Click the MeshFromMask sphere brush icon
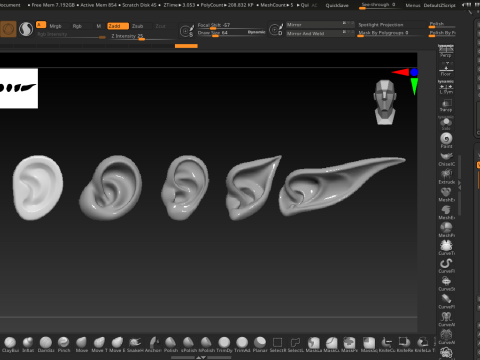 (446, 230)
